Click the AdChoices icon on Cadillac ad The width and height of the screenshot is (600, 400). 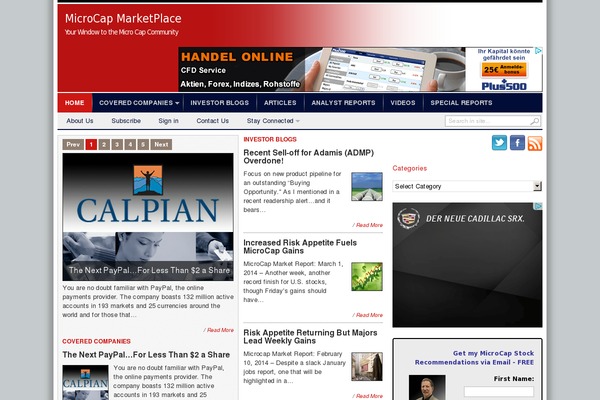pos(538,206)
